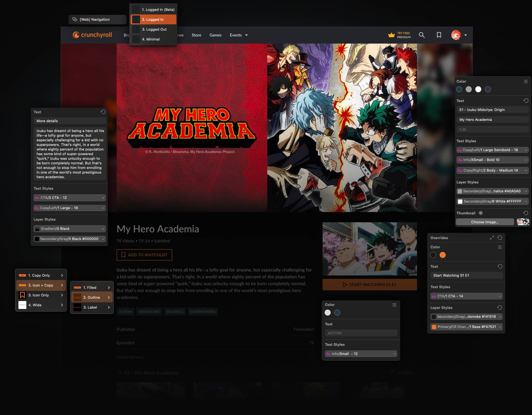This screenshot has width=532, height=415.
Task: Open the Store nav link
Action: tap(196, 35)
